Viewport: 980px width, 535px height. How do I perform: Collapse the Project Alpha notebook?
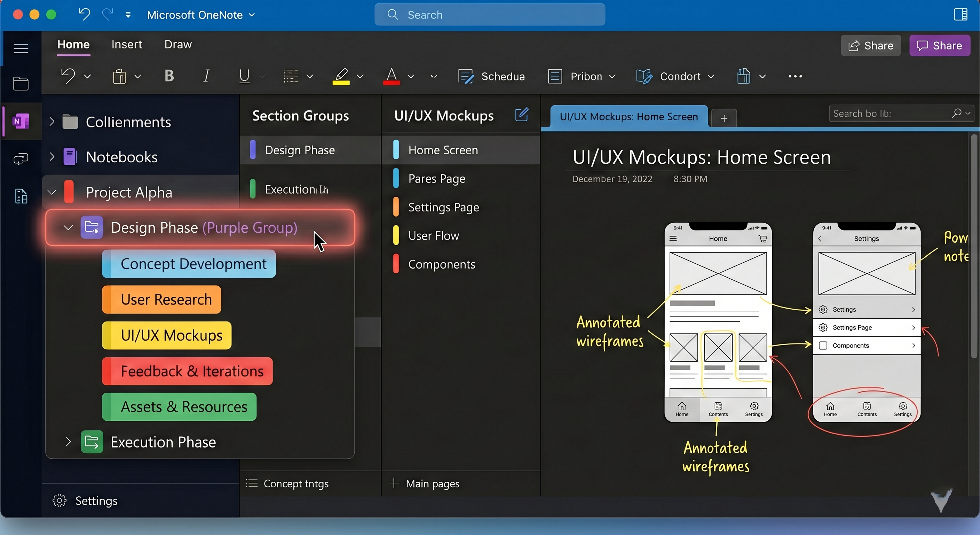52,192
